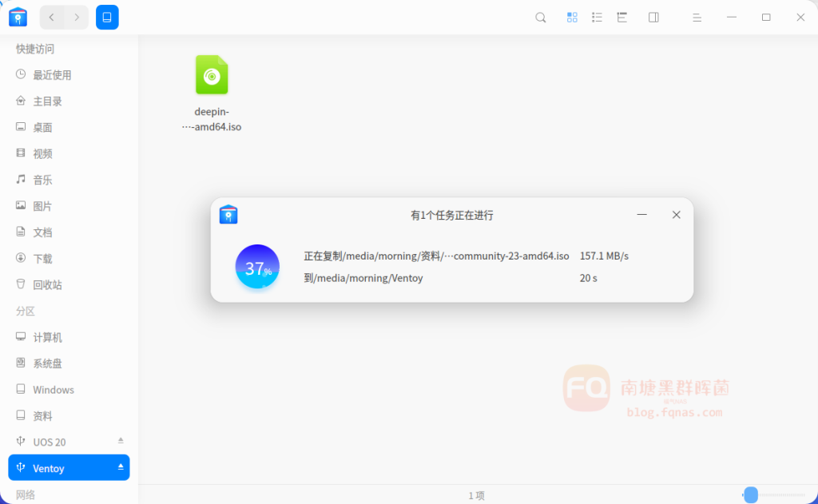Click the 37% circular progress indicator
The width and height of the screenshot is (818, 504).
click(x=257, y=268)
